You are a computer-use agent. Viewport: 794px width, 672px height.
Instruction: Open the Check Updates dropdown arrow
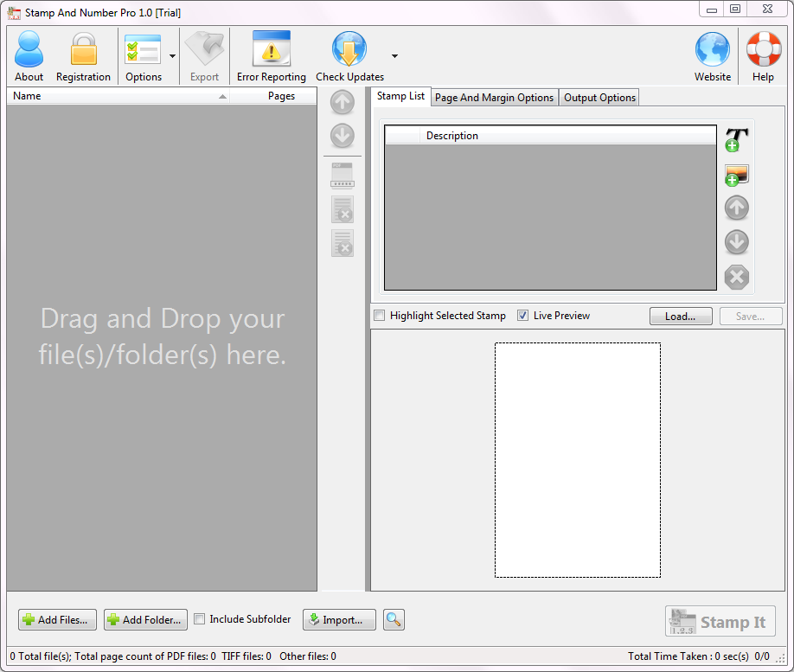click(x=394, y=56)
